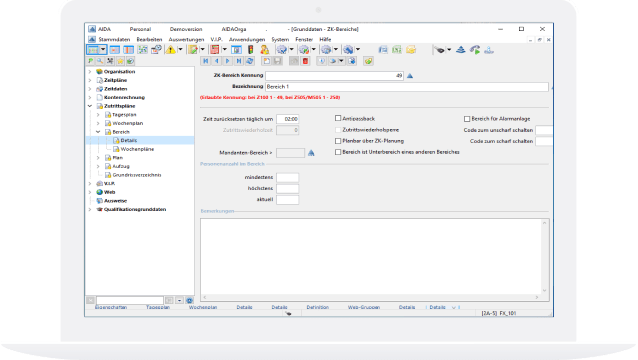The height and width of the screenshot is (360, 638).
Task: Expand the Zeitpläne tree node
Action: click(x=90, y=80)
